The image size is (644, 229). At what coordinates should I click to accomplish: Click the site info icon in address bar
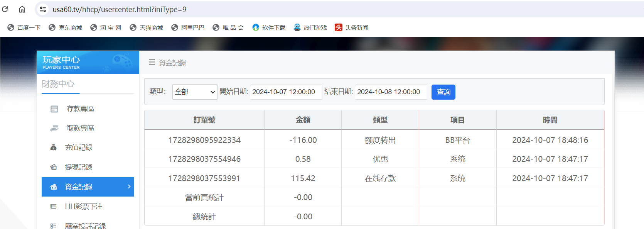coord(43,9)
